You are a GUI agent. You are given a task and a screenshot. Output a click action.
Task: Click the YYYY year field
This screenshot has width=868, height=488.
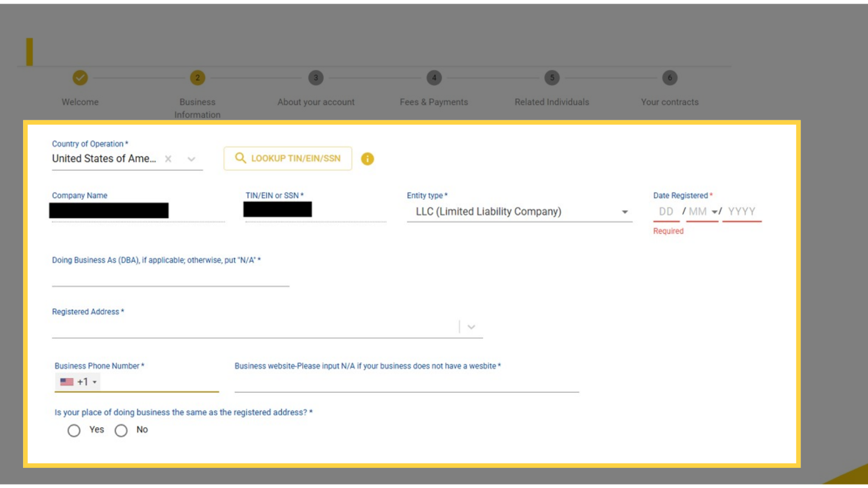[742, 212]
